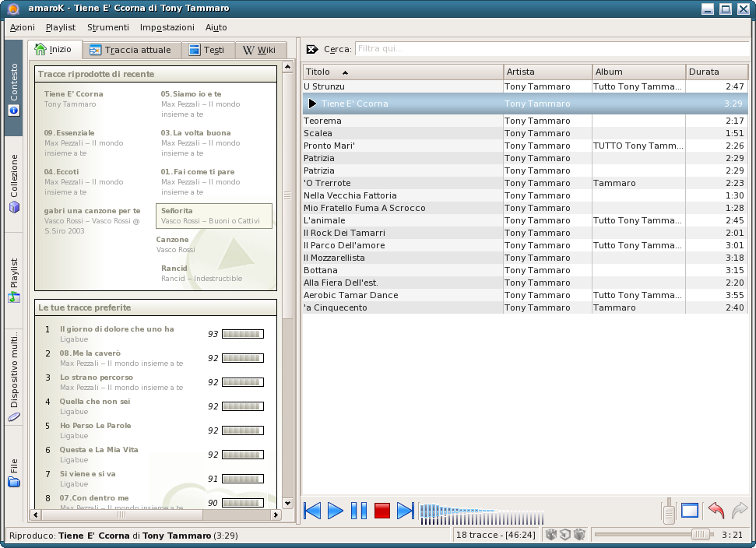The image size is (756, 548).
Task: Sort playlist by Titolo column
Action: 403,72
